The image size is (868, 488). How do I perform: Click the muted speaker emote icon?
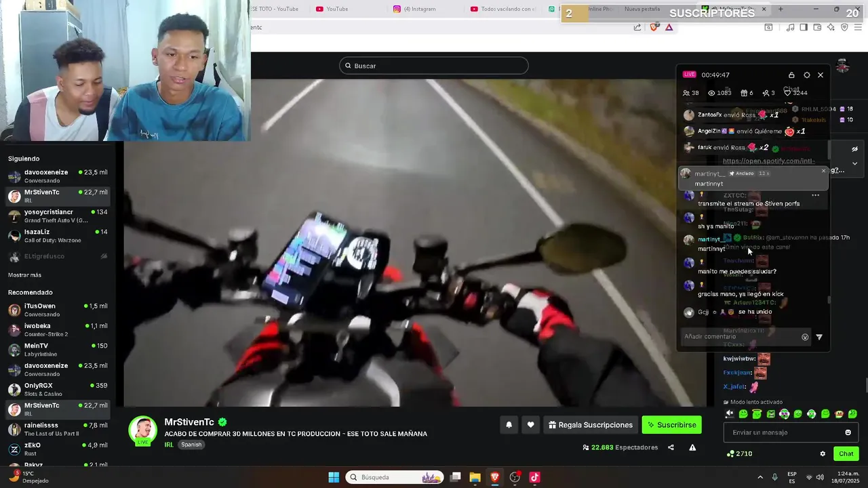(x=730, y=414)
